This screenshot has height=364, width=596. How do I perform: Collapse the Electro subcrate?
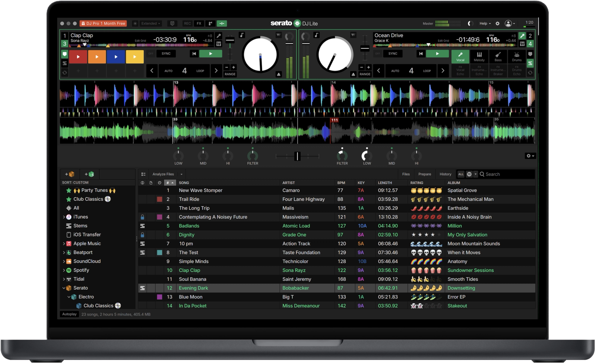tap(69, 297)
